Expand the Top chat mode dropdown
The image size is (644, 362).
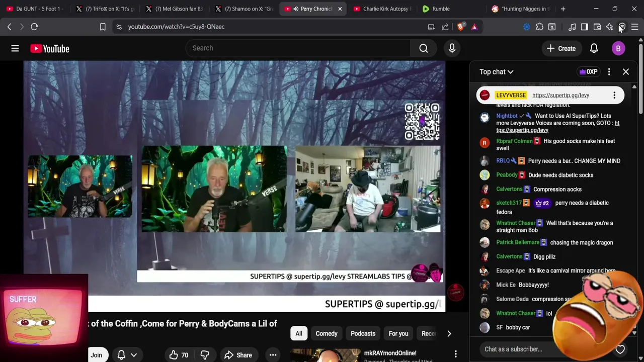(x=496, y=72)
